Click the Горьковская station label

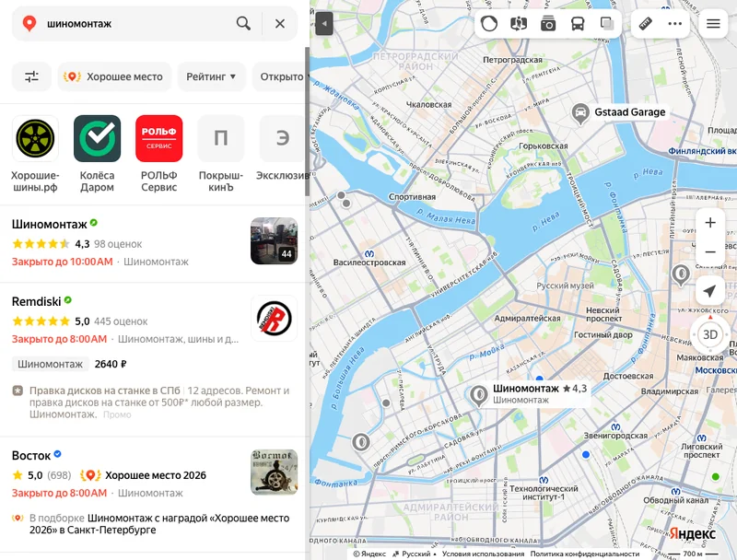coord(543,146)
